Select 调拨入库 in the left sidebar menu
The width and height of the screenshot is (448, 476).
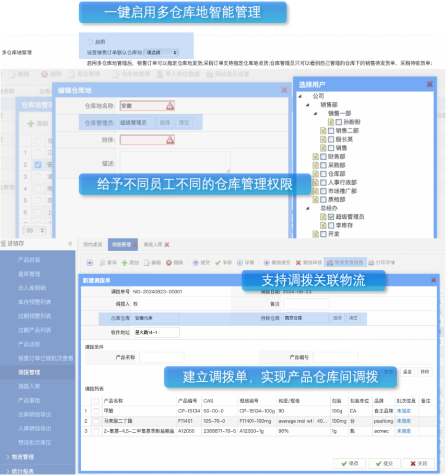coord(29,387)
